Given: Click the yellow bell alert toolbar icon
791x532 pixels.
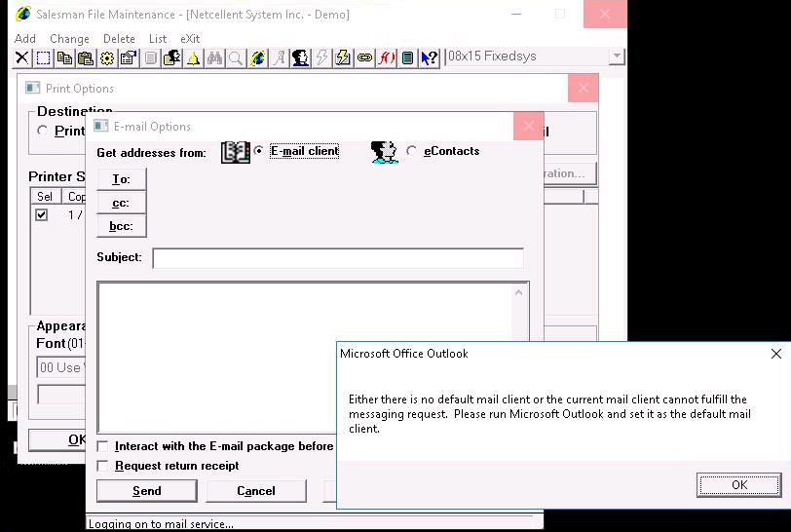Looking at the screenshot, I should point(193,58).
